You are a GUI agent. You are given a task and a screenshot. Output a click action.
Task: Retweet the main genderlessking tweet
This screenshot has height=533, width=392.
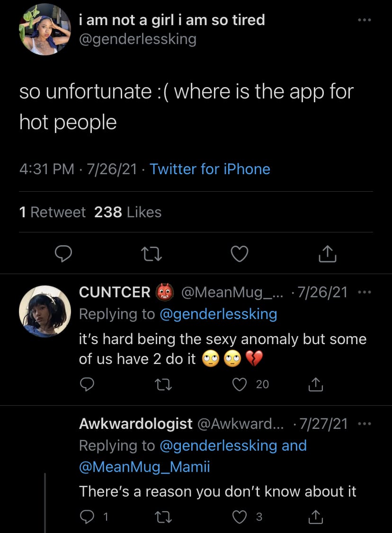pos(151,254)
